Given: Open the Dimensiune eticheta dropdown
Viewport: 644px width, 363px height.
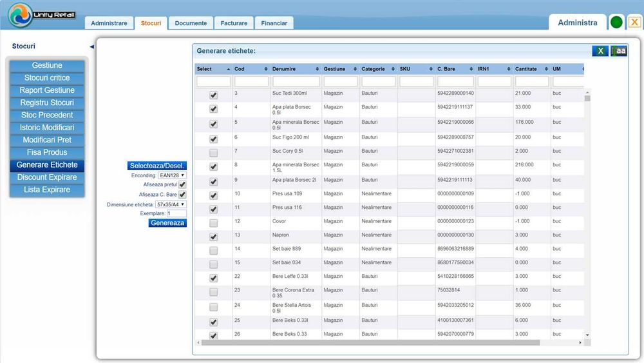Looking at the screenshot, I should (x=171, y=204).
